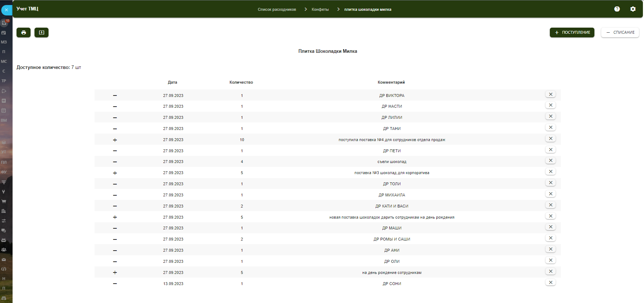Image resolution: width=644 pixels, height=303 pixels.
Task: Select the ТР sidebar menu item
Action: click(4, 81)
